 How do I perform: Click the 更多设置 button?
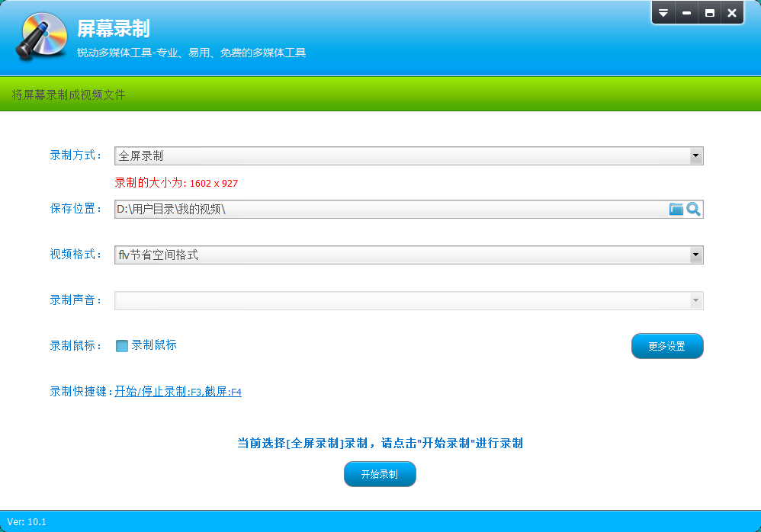tap(667, 346)
